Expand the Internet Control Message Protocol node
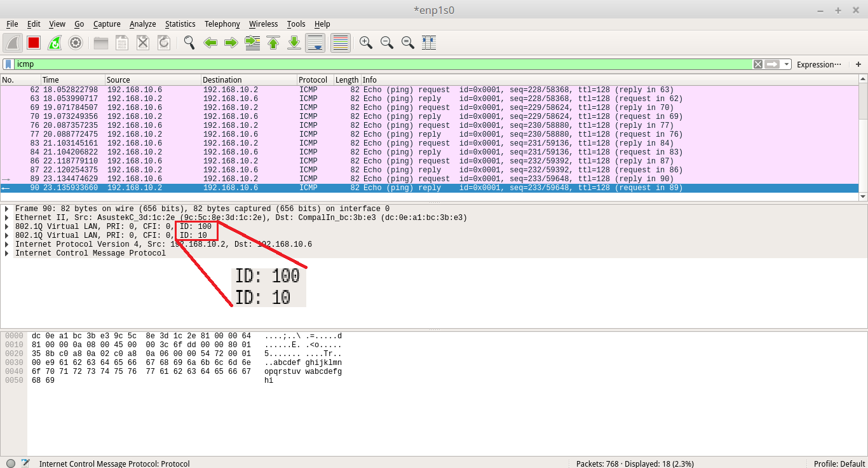 click(x=7, y=253)
